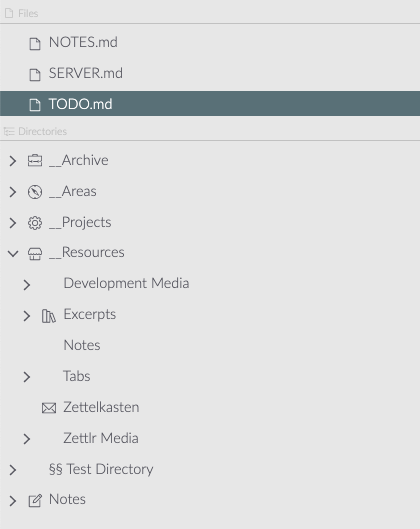Select the TODO.md file
The height and width of the screenshot is (529, 420).
210,104
